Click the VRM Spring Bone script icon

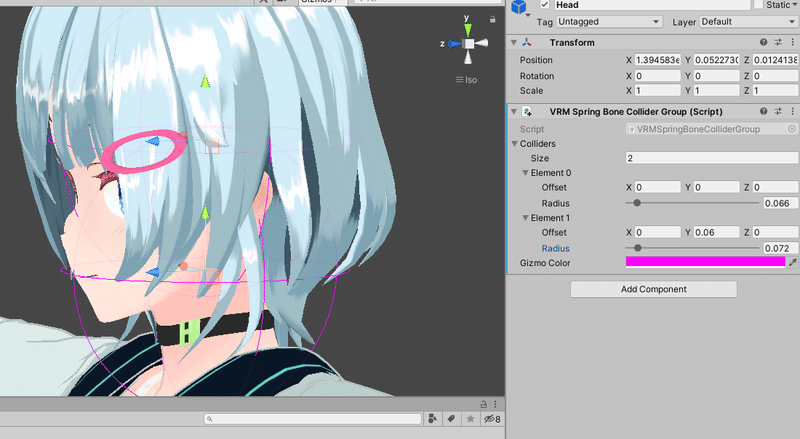pyautogui.click(x=527, y=112)
